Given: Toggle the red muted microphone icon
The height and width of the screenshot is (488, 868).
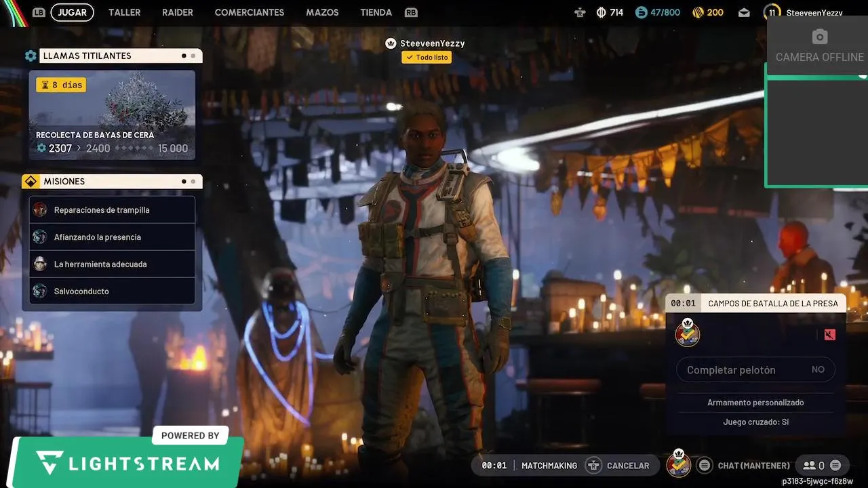Looking at the screenshot, I should pyautogui.click(x=829, y=334).
